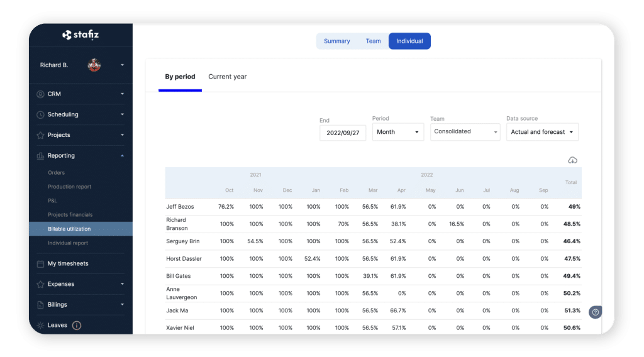The width and height of the screenshot is (644, 357).
Task: Select the Bill Gates row name
Action: pyautogui.click(x=178, y=276)
